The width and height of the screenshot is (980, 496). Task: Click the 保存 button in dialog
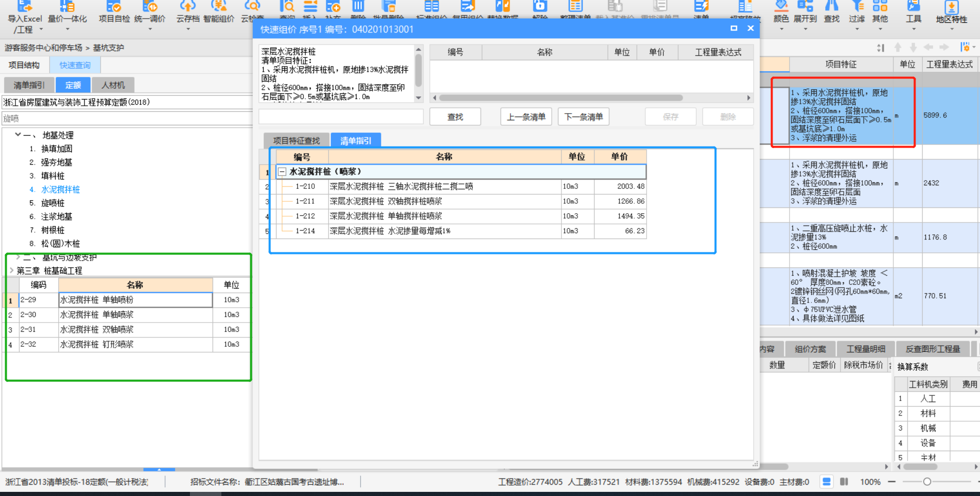(x=671, y=117)
